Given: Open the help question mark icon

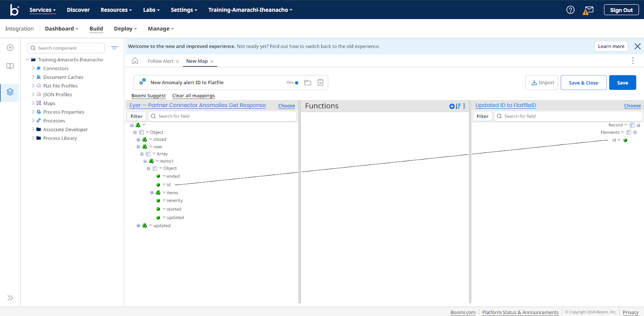Looking at the screenshot, I should [570, 10].
